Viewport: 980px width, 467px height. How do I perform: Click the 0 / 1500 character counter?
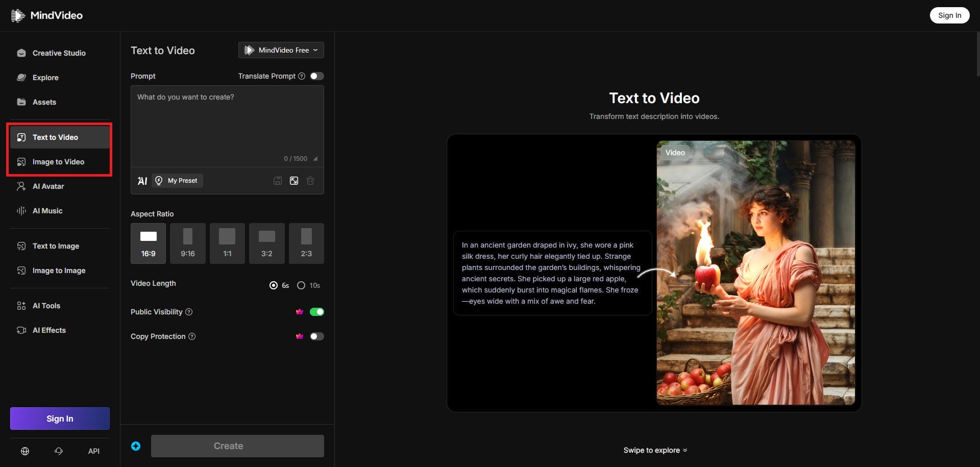296,159
